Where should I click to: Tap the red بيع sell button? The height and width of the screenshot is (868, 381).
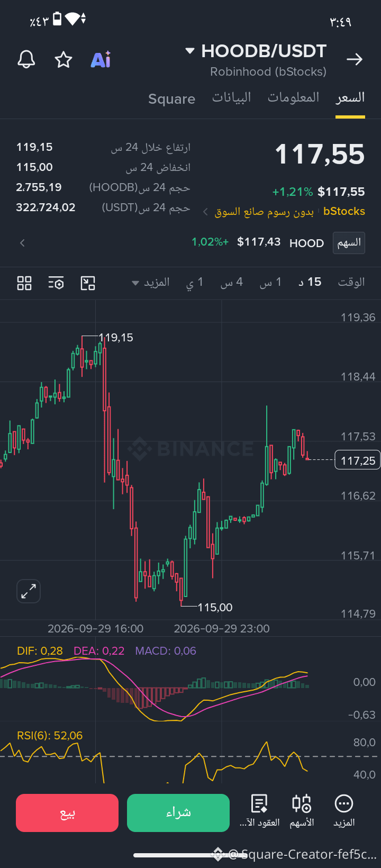coord(67,813)
